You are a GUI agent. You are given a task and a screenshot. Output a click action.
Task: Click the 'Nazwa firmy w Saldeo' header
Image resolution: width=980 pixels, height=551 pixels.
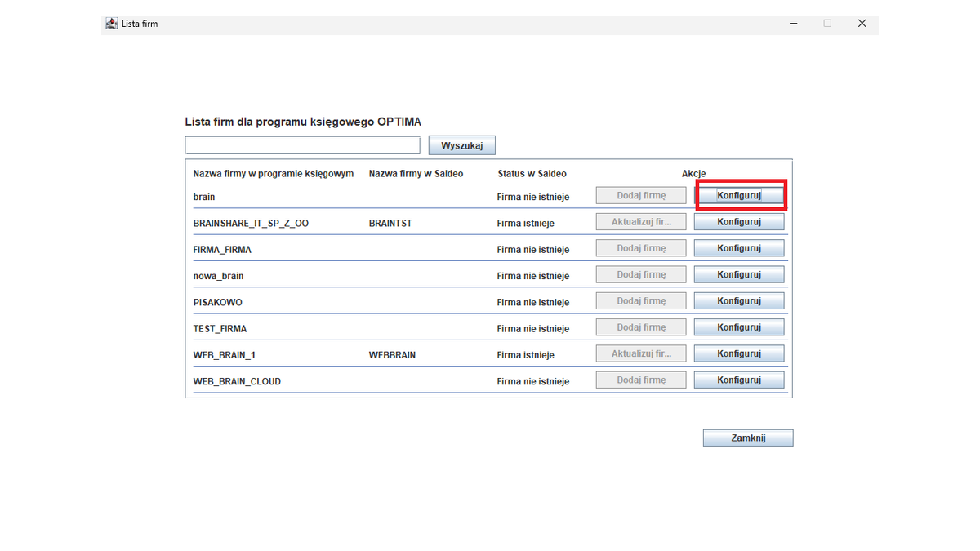[x=416, y=174]
